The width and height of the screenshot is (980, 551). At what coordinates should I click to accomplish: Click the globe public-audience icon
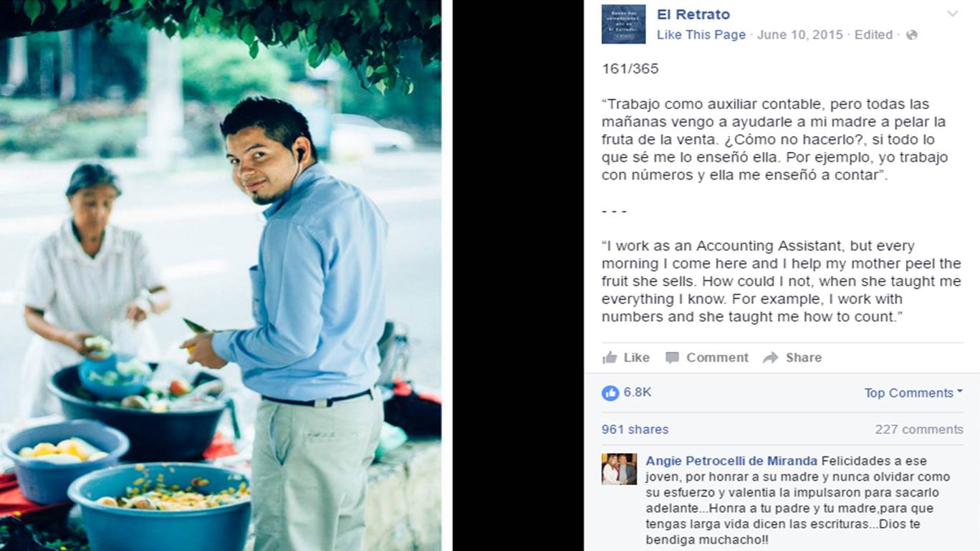[911, 35]
